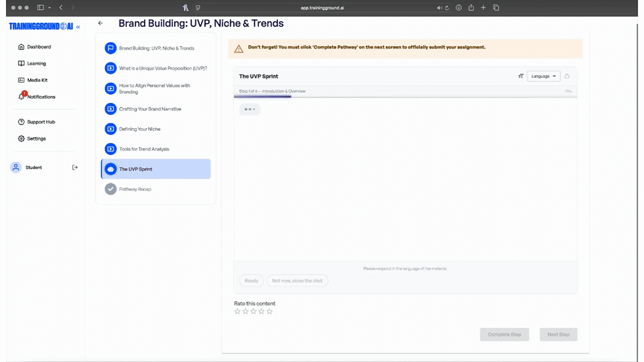Click the flag icon for Brand Building step
This screenshot has width=644, height=362.
110,48
